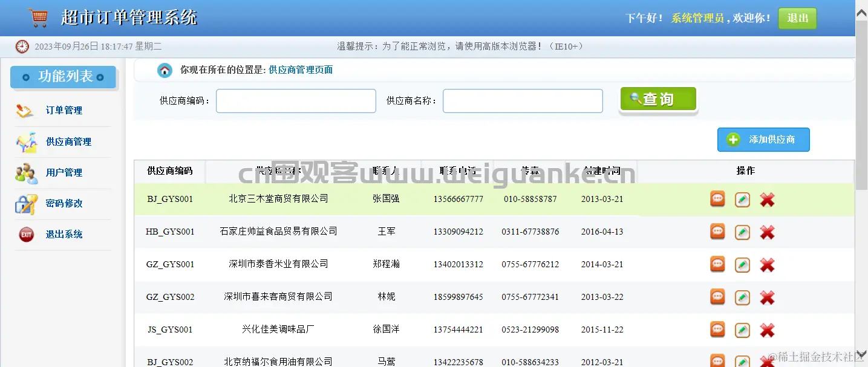View details of supplier HB_GYS001
This screenshot has width=868, height=367.
tap(717, 231)
